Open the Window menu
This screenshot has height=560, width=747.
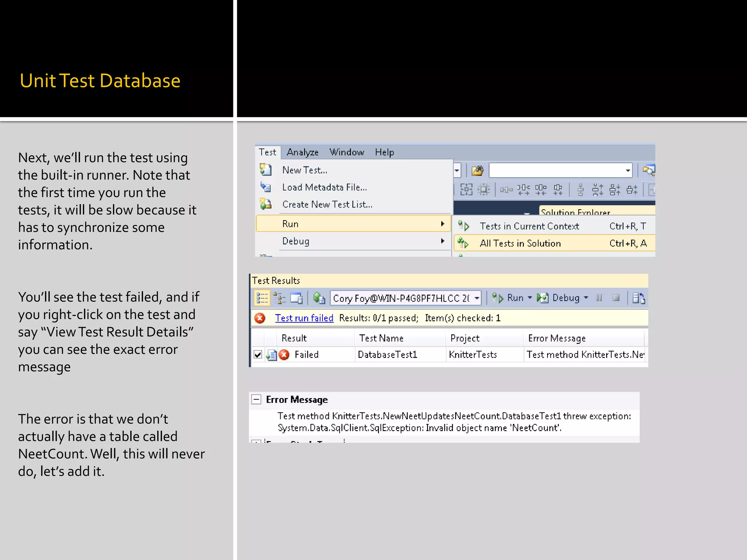347,152
